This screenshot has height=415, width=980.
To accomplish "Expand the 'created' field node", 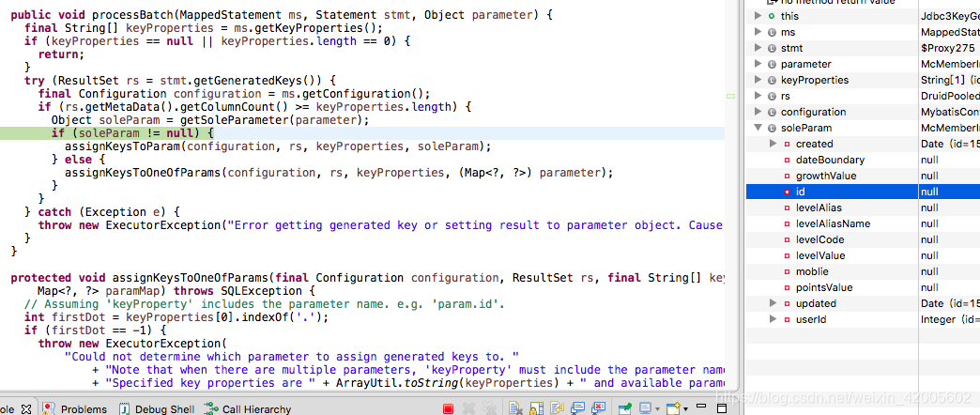I will [x=773, y=144].
